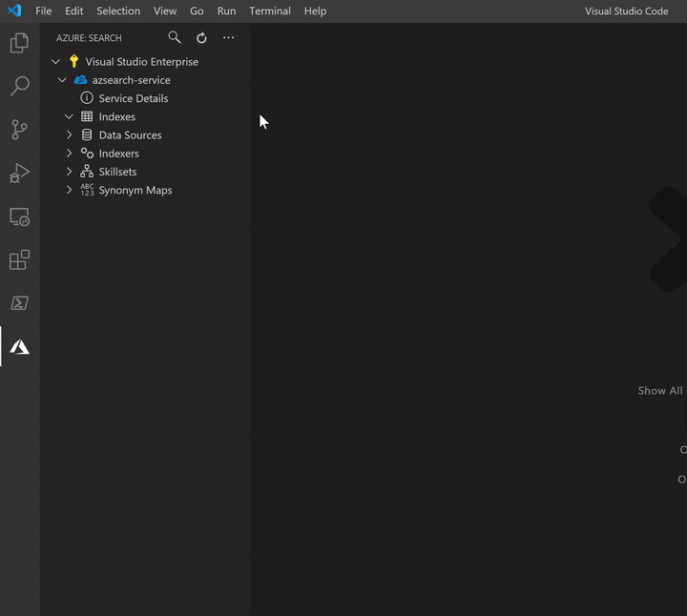Open the Terminal menu

pyautogui.click(x=270, y=10)
